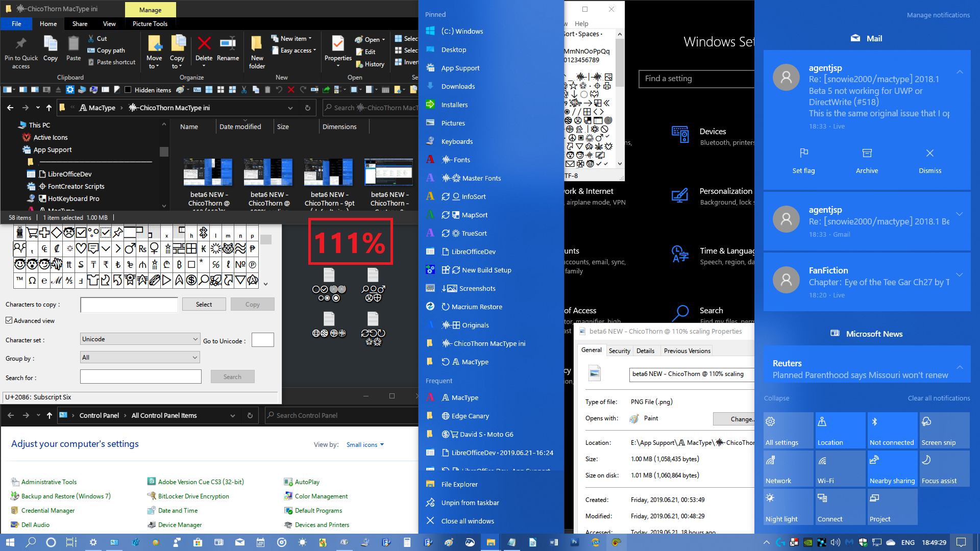The width and height of the screenshot is (980, 551).
Task: Open the File tab in Explorer
Action: [16, 23]
